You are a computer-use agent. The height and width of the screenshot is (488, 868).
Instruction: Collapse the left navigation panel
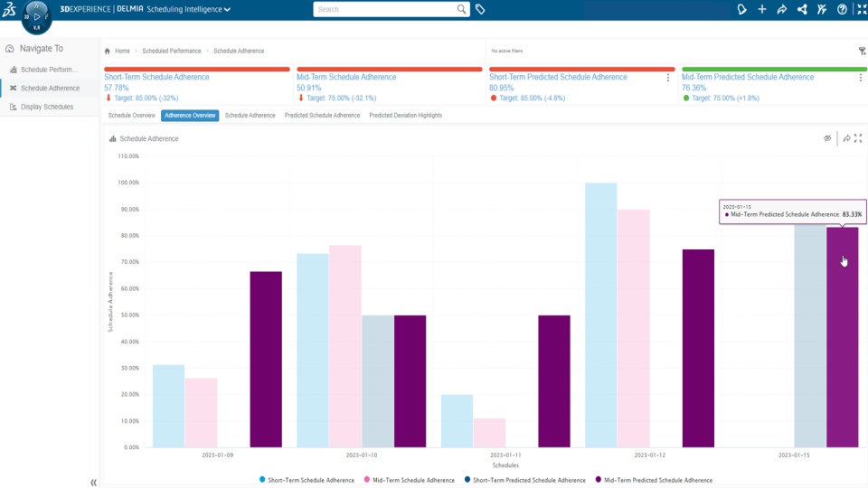93,483
